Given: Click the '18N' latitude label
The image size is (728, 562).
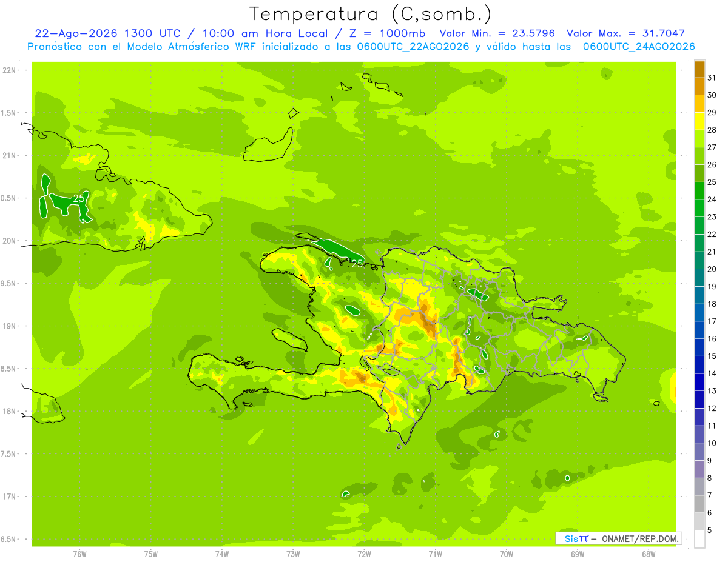Looking at the screenshot, I should coord(8,411).
